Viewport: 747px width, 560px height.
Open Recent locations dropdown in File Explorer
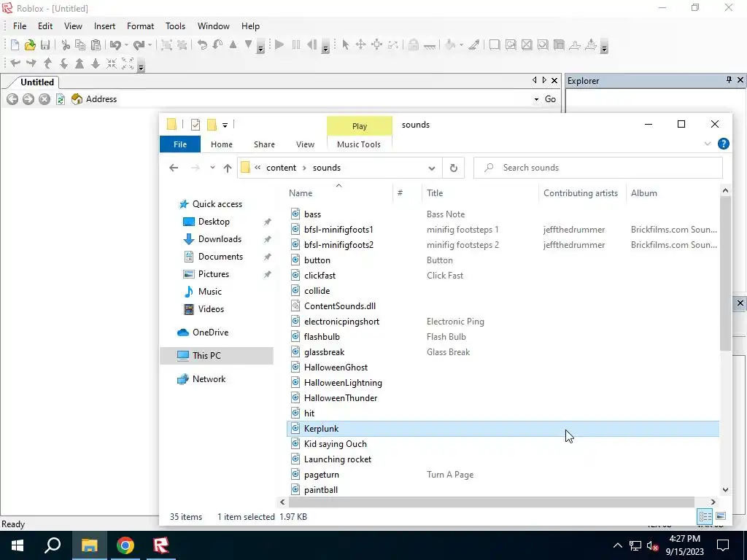click(212, 168)
